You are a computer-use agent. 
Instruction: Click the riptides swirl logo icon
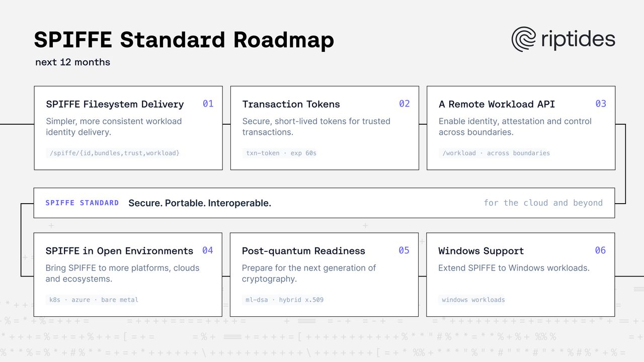pos(524,39)
